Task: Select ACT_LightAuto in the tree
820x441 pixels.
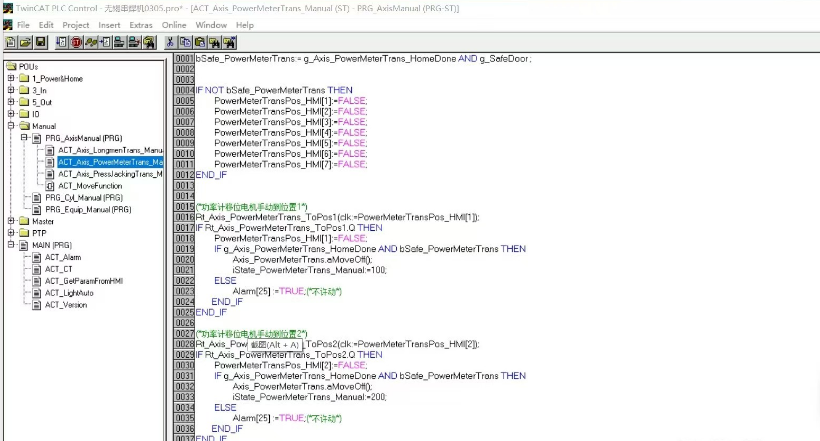Action: coord(69,293)
